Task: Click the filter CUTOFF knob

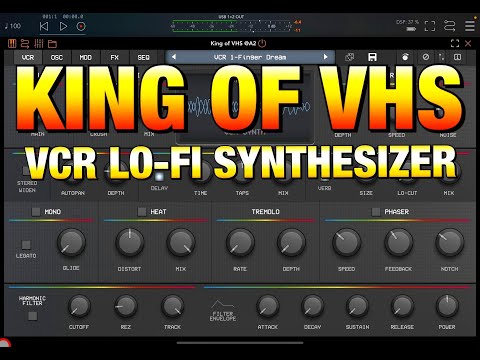Action: [x=79, y=306]
